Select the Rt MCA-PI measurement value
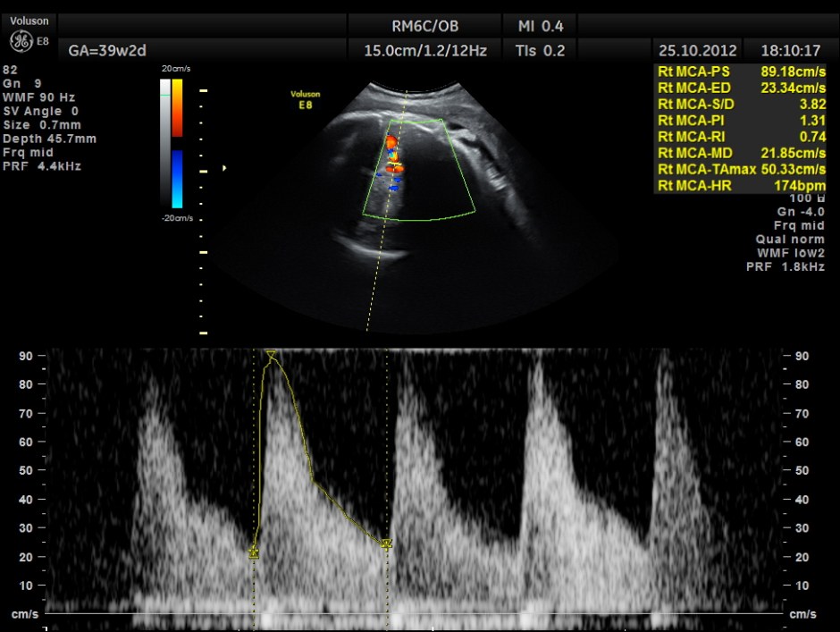Image resolution: width=840 pixels, height=632 pixels. pyautogui.click(x=810, y=120)
